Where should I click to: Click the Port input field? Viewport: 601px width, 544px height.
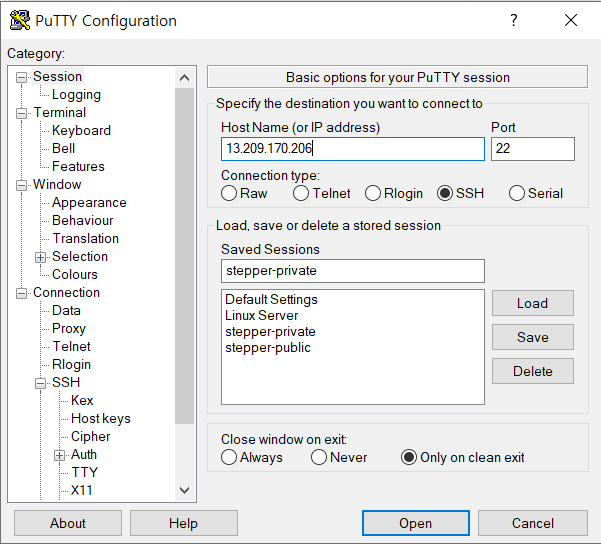click(533, 149)
